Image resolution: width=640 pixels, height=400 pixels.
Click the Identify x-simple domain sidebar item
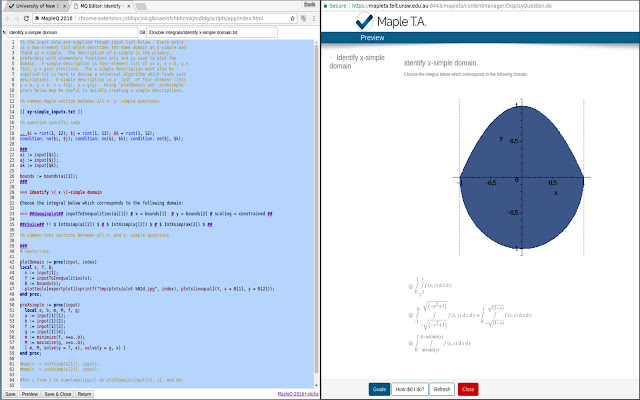coord(357,62)
